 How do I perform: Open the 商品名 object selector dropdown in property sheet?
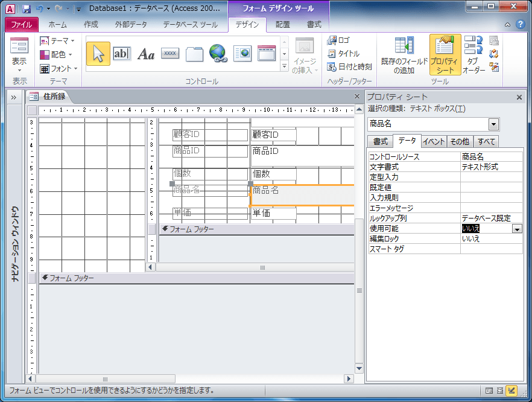click(493, 124)
